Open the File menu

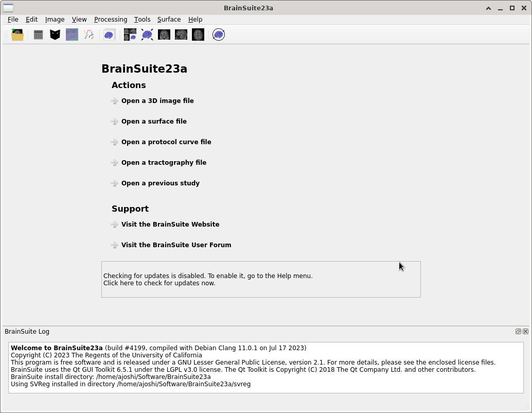coord(13,20)
